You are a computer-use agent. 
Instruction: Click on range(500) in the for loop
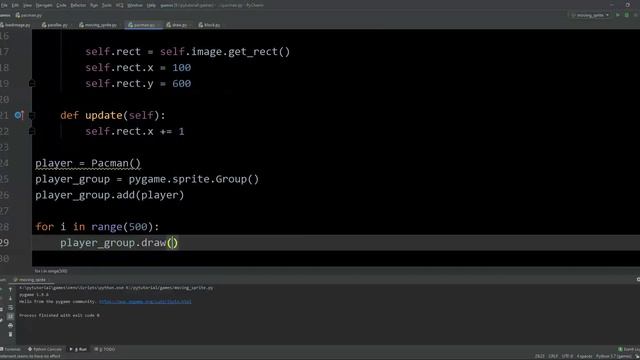122,227
